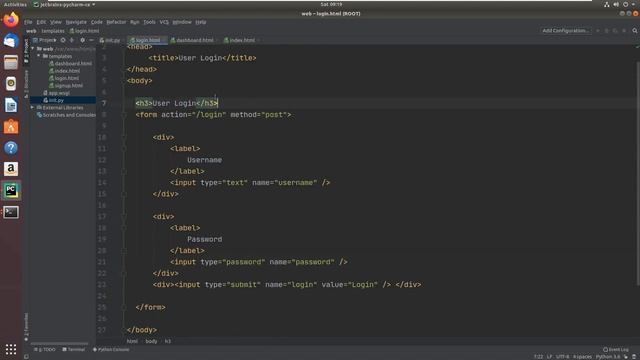Image resolution: width=640 pixels, height=360 pixels.
Task: Open the TODO tool window
Action: coord(45,349)
